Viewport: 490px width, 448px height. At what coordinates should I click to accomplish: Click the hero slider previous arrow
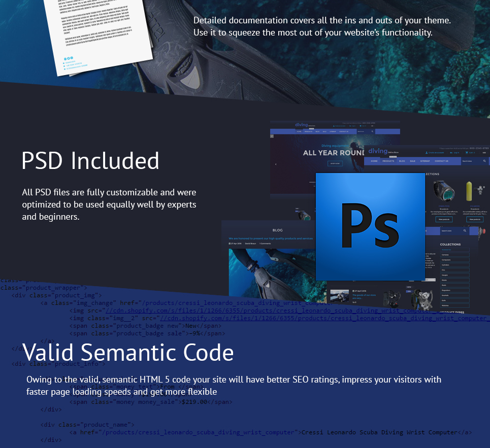coord(276,164)
